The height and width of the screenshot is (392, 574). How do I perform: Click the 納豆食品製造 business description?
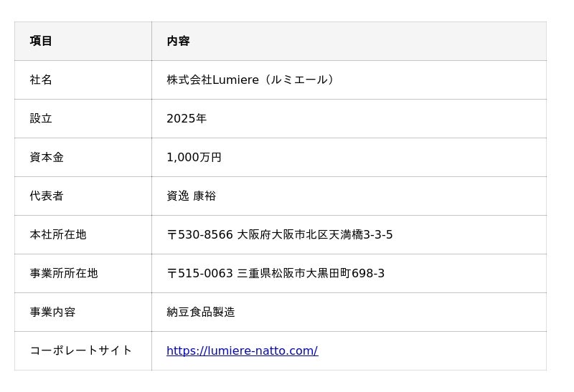click(201, 312)
